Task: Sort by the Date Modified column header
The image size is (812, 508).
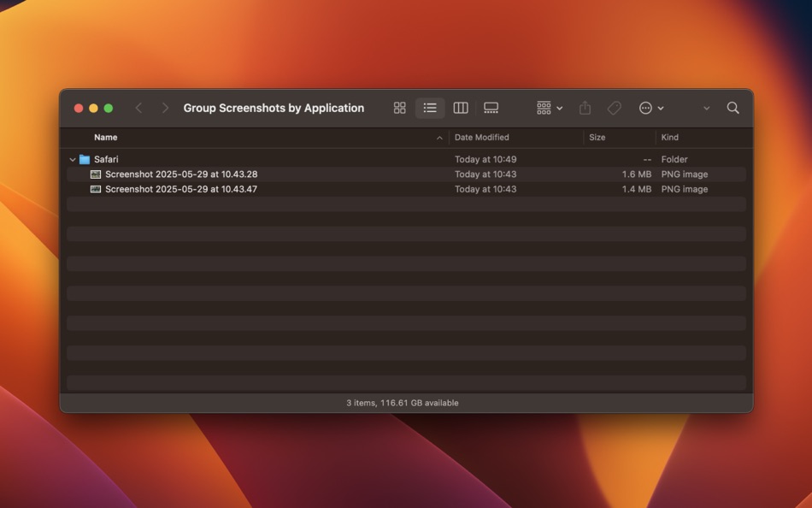Action: click(482, 137)
